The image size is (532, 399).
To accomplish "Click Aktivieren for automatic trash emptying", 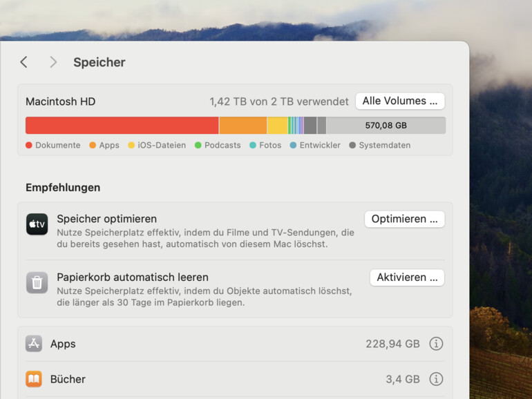I will 407,278.
